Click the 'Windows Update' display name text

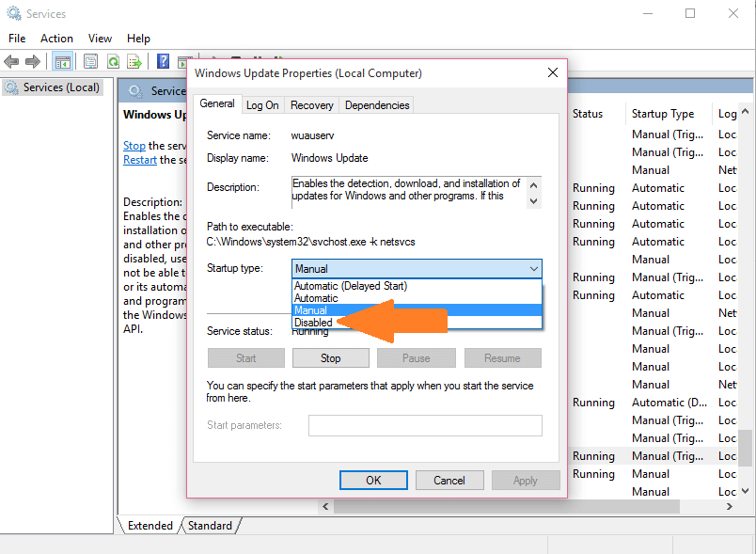point(330,158)
